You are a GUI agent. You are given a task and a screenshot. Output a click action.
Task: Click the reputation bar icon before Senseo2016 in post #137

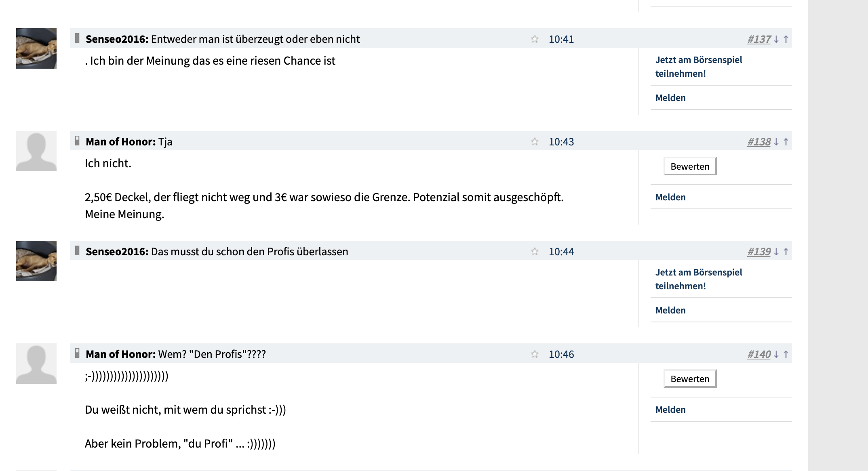point(77,38)
